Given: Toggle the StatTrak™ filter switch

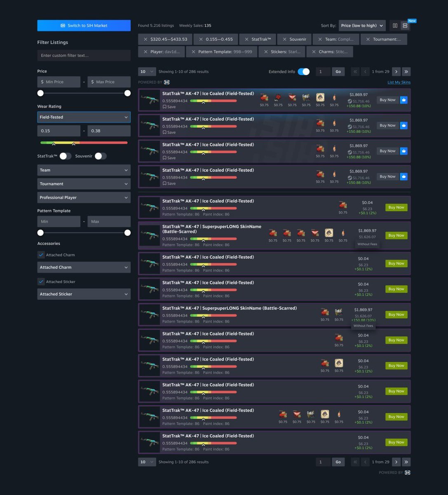Looking at the screenshot, I should click(x=65, y=156).
